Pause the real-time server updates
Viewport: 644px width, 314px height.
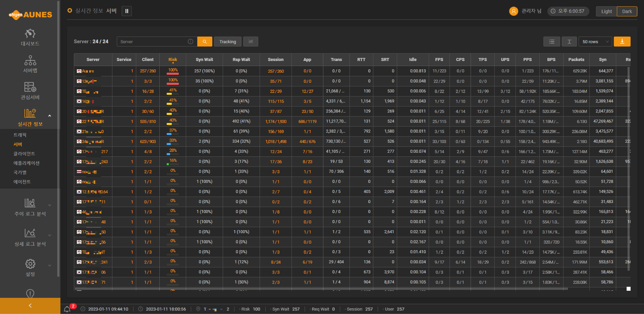point(127,11)
